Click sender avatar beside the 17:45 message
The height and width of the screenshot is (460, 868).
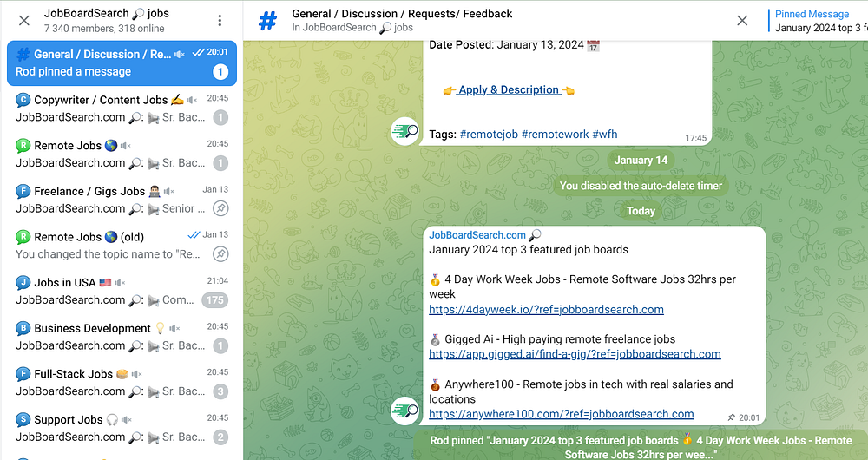coord(405,131)
